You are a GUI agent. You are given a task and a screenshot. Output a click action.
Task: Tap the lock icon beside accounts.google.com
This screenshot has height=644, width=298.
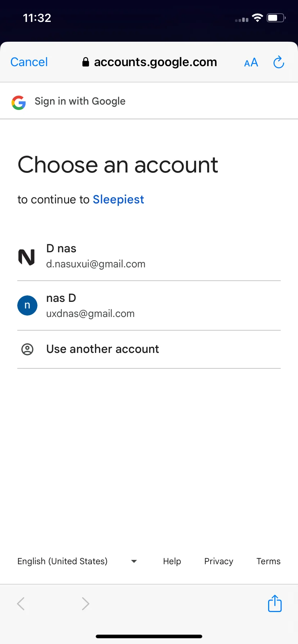86,62
